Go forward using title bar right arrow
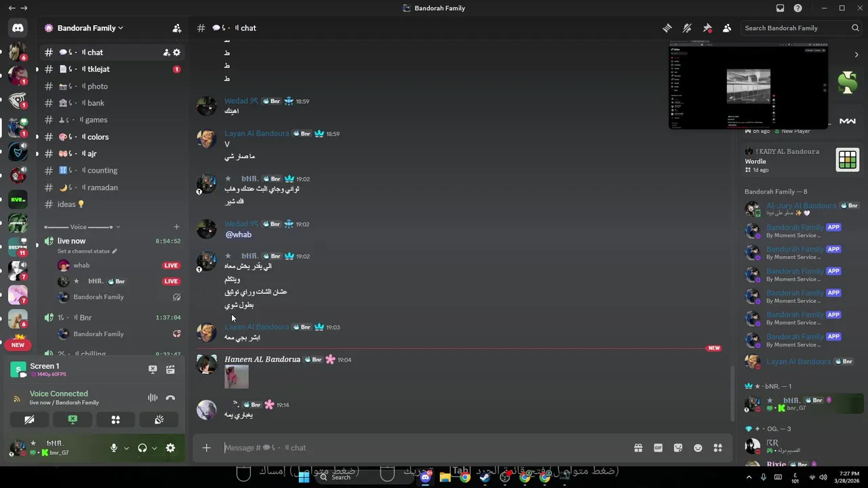 coord(24,8)
